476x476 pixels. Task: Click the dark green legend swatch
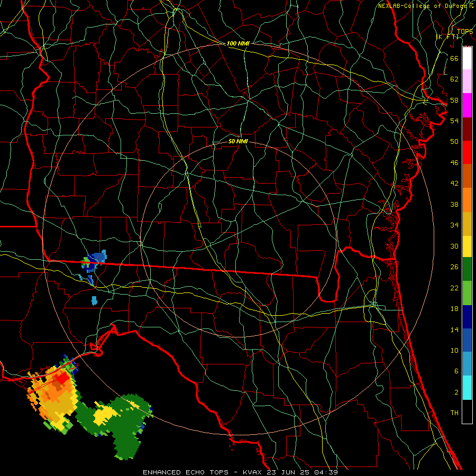(x=467, y=269)
